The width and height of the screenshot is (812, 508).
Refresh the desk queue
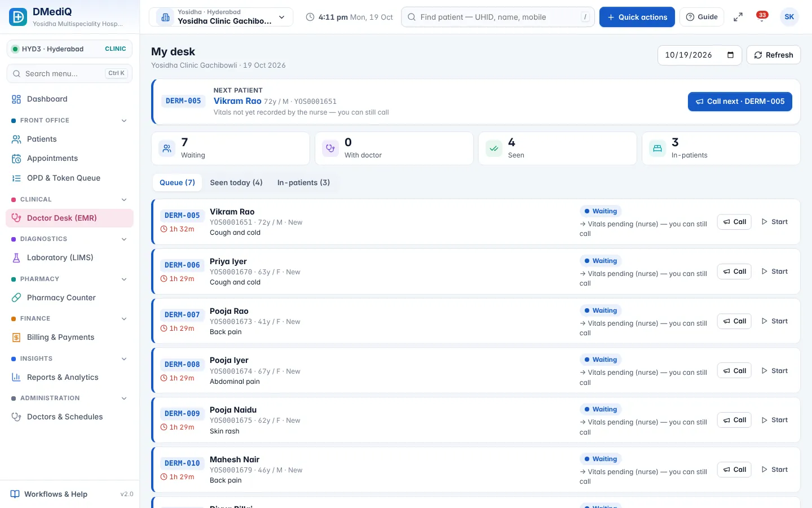coord(774,55)
